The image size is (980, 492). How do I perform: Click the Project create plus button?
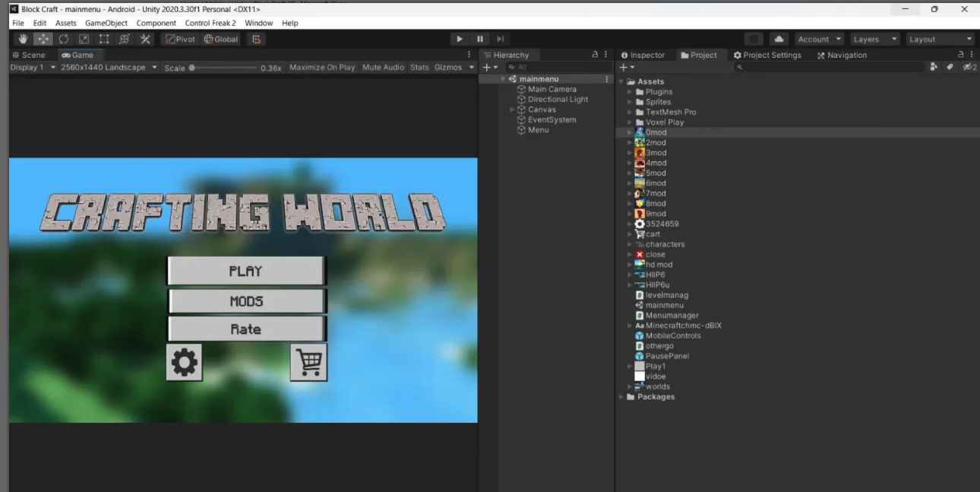626,68
